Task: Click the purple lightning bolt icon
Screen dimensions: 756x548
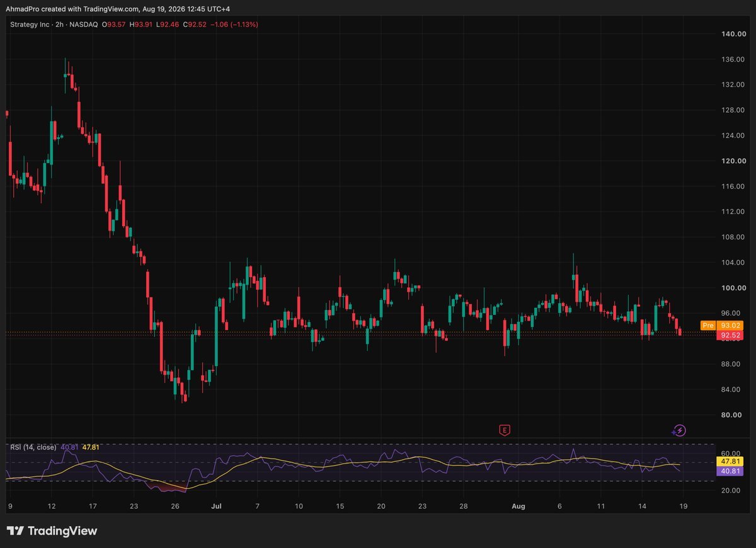Action: pyautogui.click(x=679, y=430)
